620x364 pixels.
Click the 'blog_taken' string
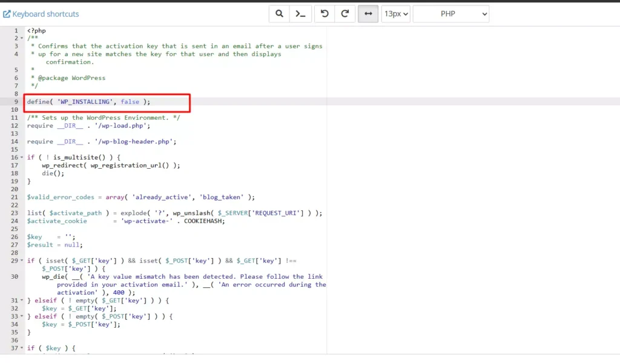[x=222, y=197]
